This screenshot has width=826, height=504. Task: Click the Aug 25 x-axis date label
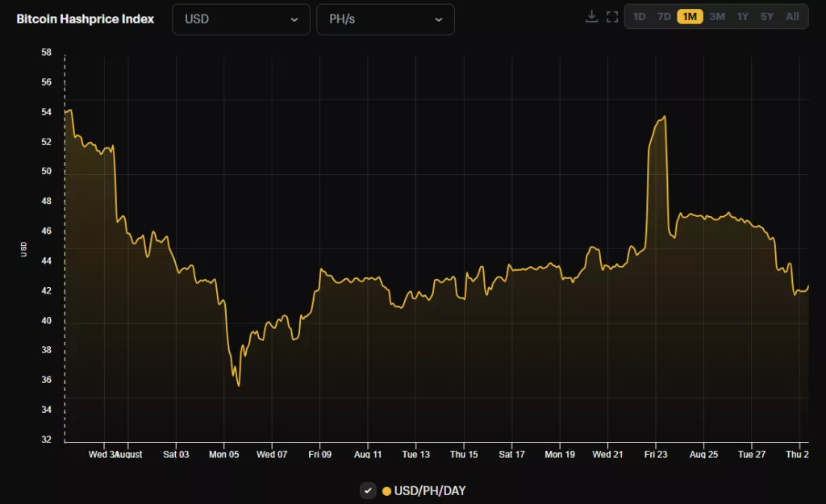click(703, 455)
